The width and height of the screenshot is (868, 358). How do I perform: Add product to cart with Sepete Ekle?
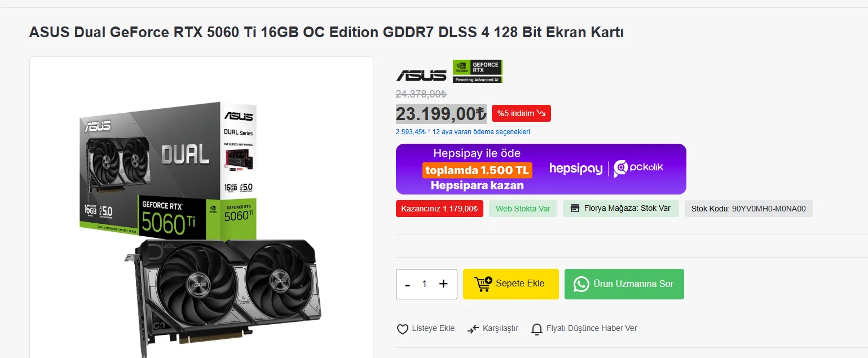pos(511,284)
